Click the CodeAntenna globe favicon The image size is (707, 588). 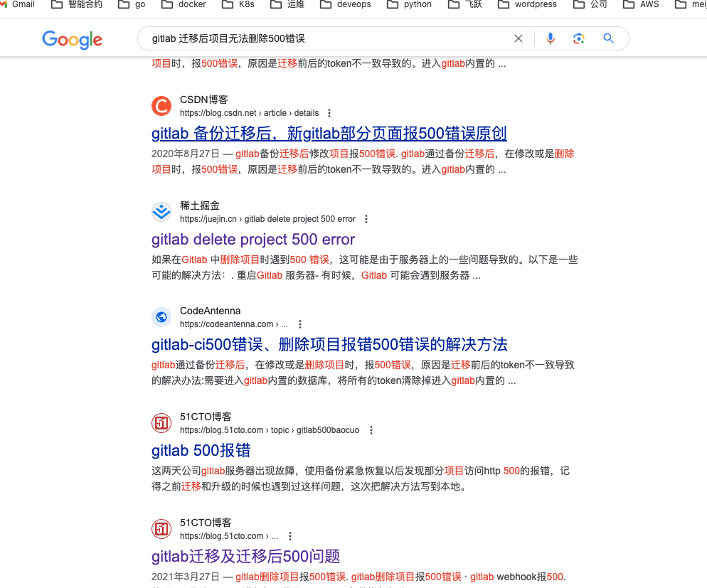(x=161, y=317)
